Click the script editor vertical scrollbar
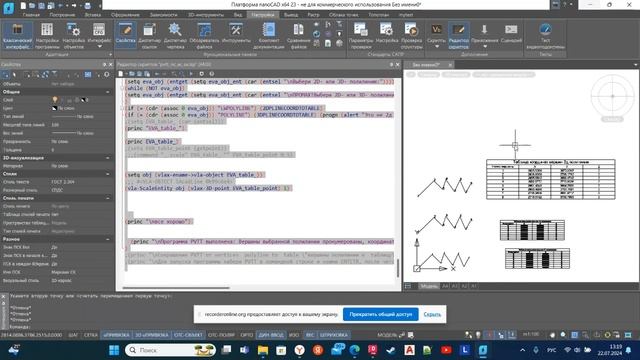 point(398,268)
